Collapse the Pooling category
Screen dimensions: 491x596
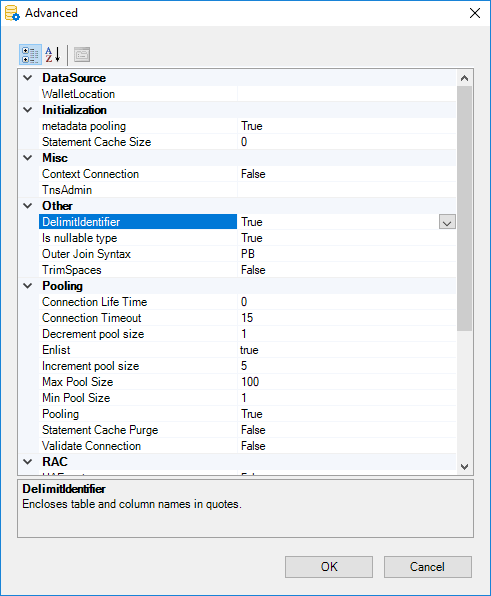pos(28,285)
